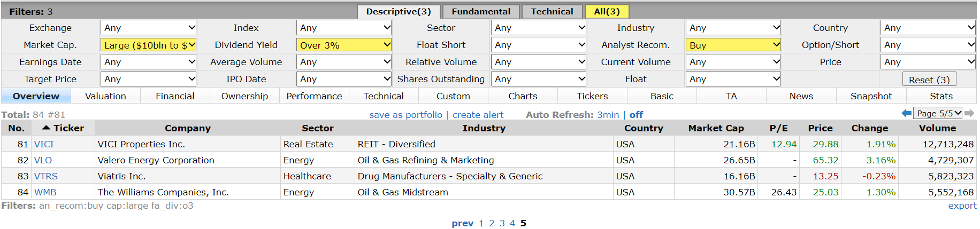Open the Float Short dropdown

539,45
